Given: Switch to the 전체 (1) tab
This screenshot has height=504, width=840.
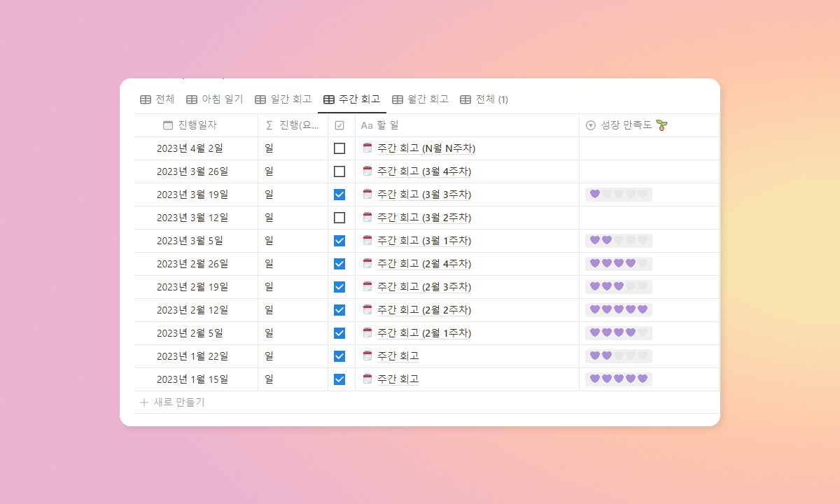Looking at the screenshot, I should 484,99.
